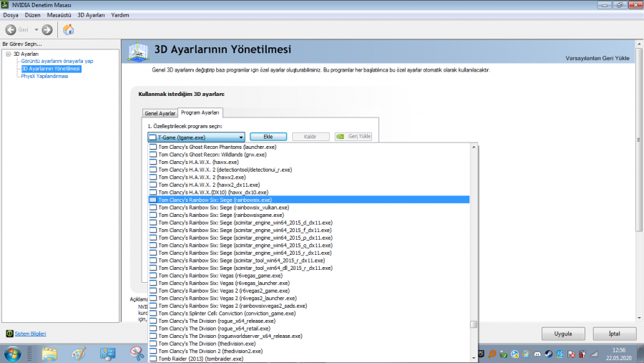
Task: Open the Action Center flag icon
Action: tap(571, 354)
